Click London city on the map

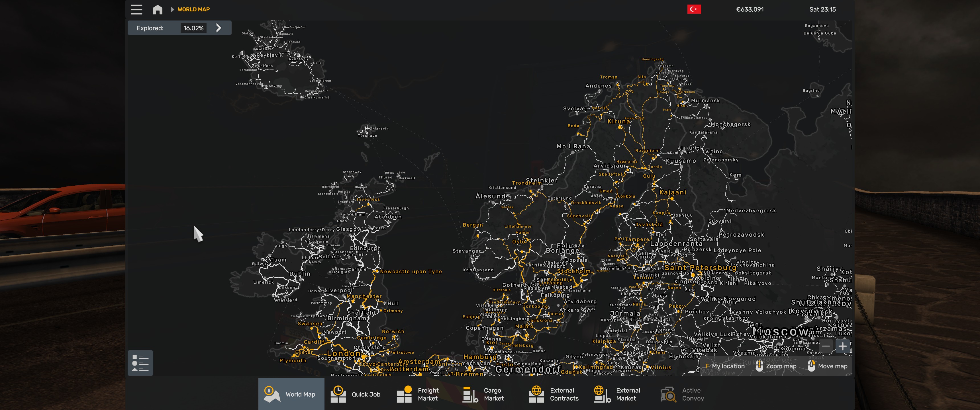tap(344, 353)
